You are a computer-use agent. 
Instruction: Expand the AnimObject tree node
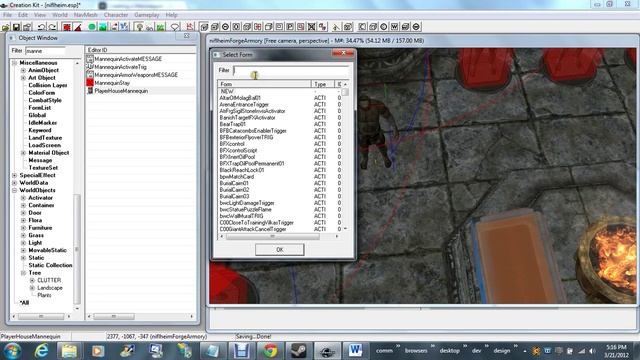coord(23,70)
